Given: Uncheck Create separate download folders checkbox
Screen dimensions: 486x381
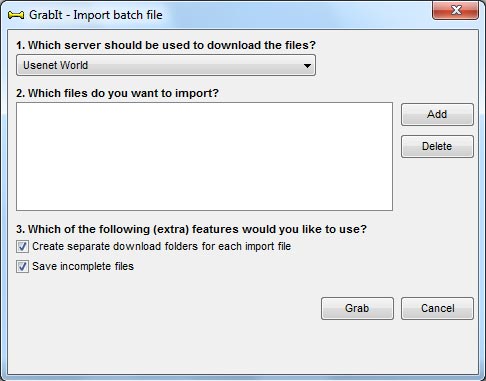Looking at the screenshot, I should pyautogui.click(x=22, y=247).
